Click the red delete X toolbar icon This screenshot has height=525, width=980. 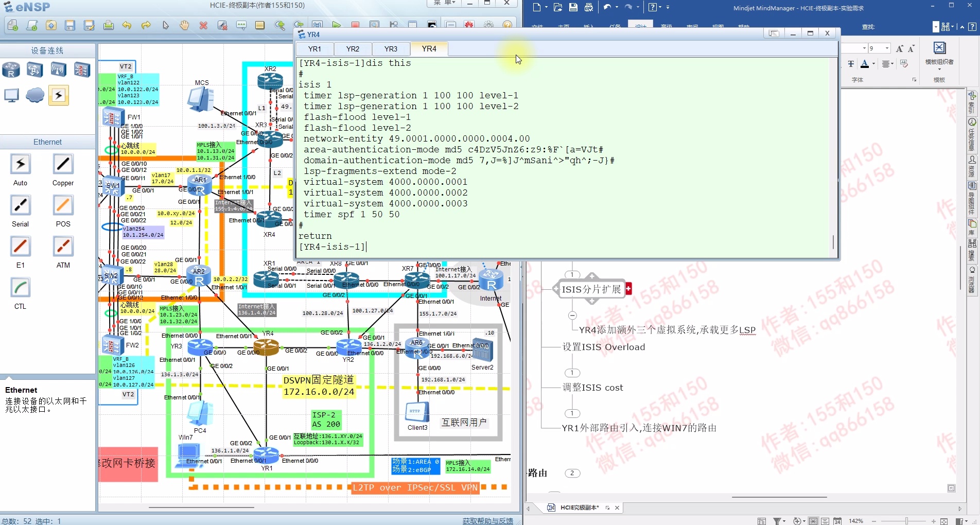(x=203, y=25)
